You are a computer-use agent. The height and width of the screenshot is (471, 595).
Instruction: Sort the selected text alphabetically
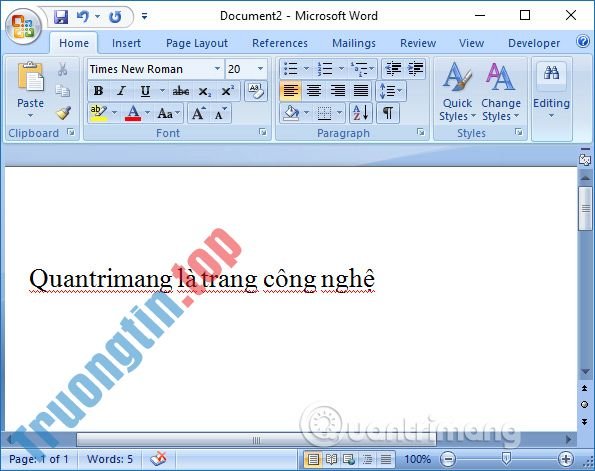point(360,113)
